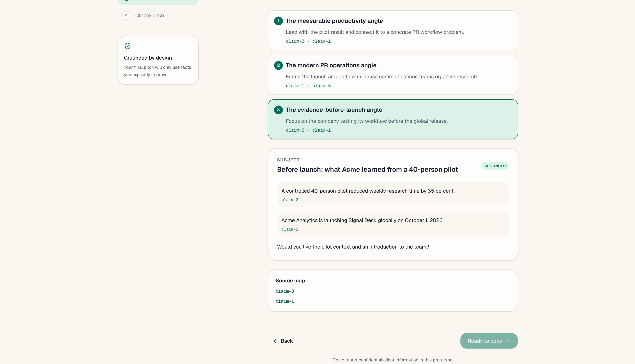Click claim-1 under the Signal Desk launch statement
The height and width of the screenshot is (364, 635).
point(290,229)
